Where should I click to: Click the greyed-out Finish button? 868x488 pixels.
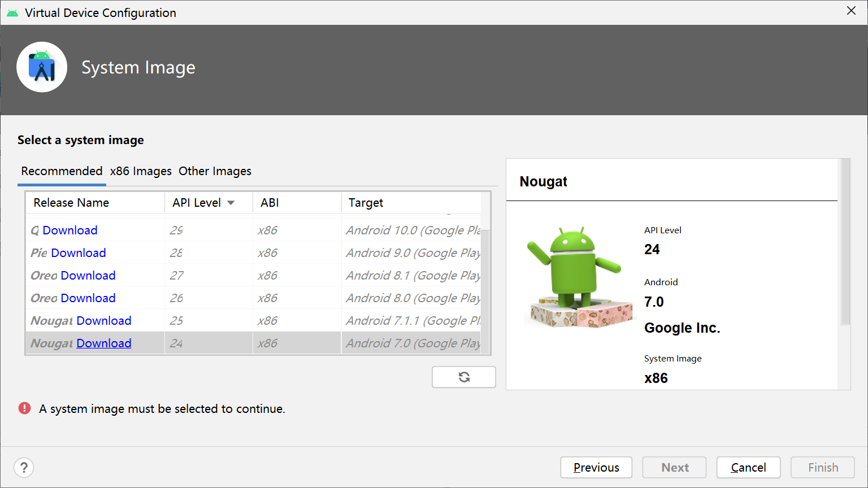[x=823, y=468]
